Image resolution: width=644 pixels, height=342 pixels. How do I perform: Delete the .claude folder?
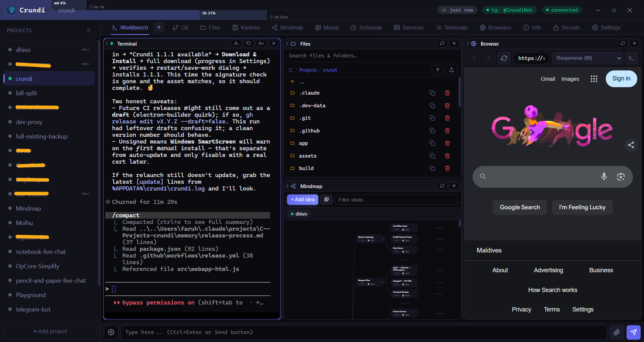447,93
